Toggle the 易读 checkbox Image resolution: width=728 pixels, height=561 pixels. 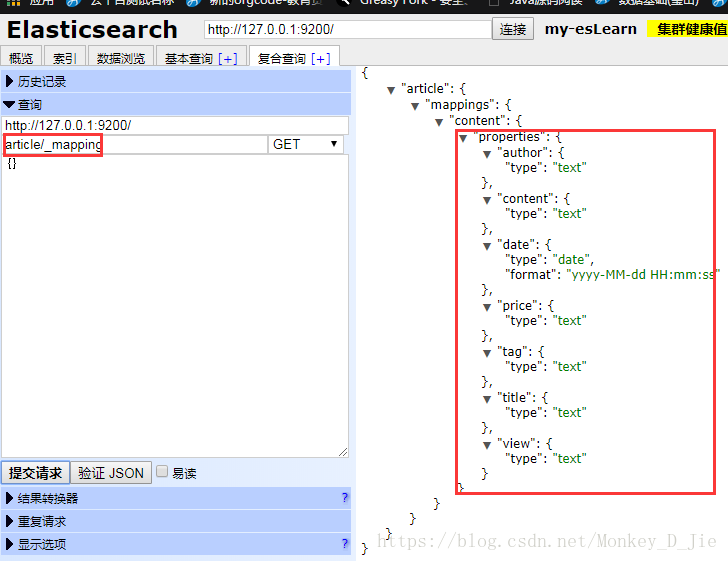coord(162,471)
